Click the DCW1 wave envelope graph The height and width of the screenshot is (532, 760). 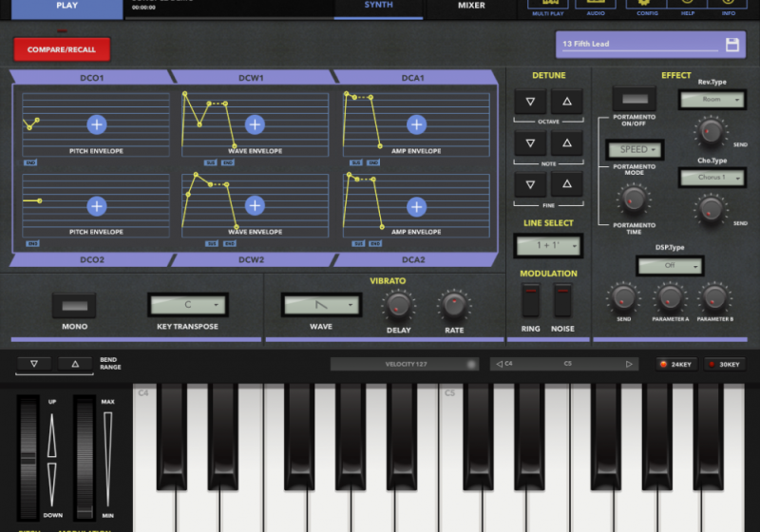coord(255,124)
